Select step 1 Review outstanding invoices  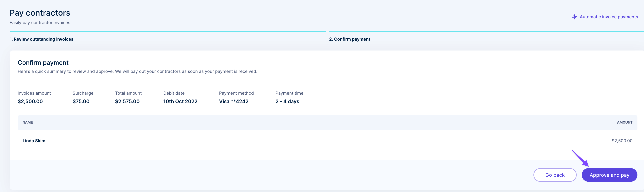point(41,39)
